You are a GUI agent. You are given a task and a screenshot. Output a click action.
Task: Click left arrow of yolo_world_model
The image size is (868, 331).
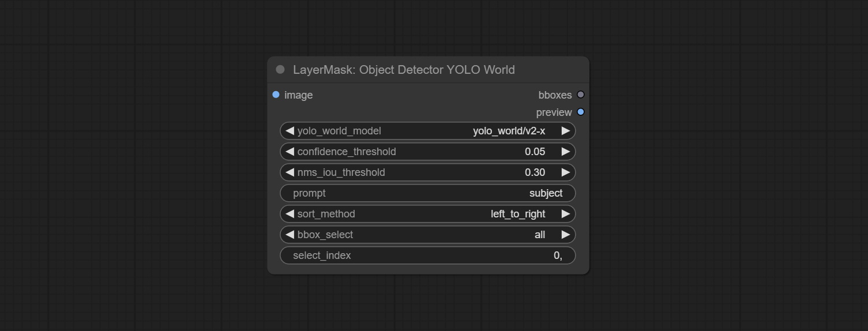290,131
